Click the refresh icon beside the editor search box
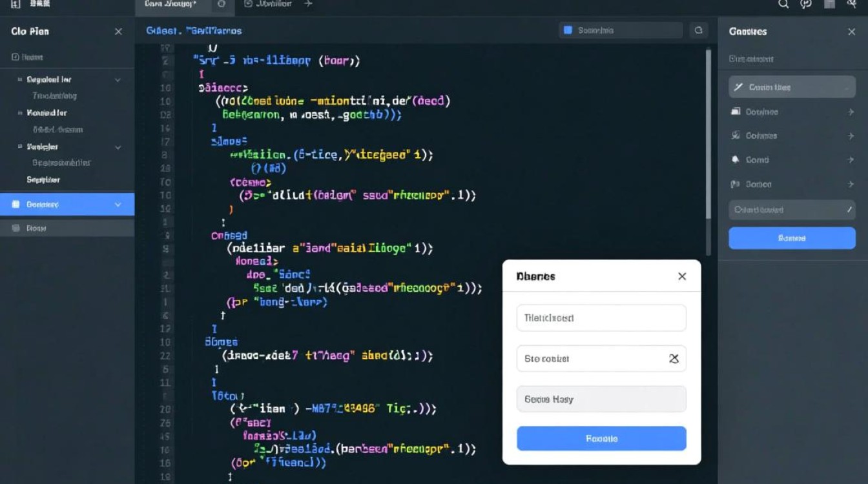This screenshot has width=868, height=484. coord(698,30)
